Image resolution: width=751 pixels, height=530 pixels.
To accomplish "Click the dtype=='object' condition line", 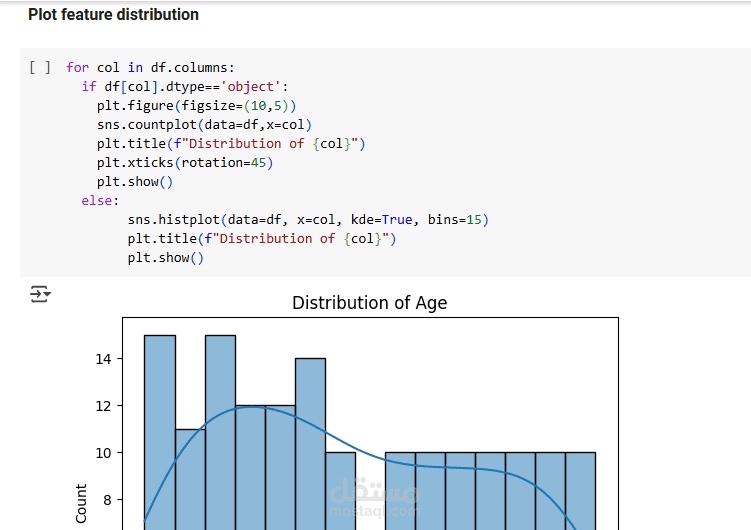I will coord(185,87).
